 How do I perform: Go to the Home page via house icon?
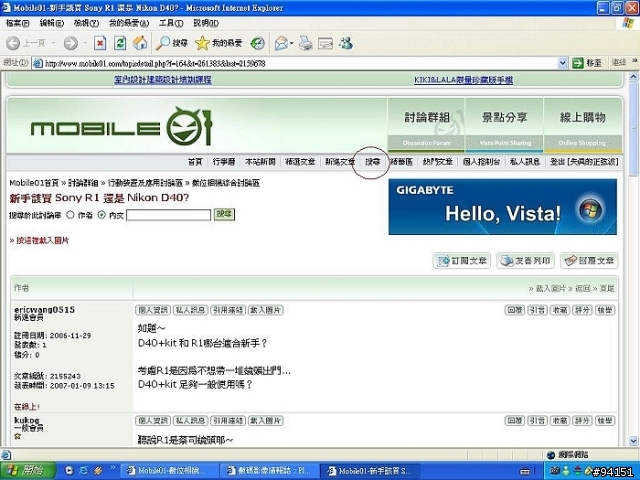(140, 43)
